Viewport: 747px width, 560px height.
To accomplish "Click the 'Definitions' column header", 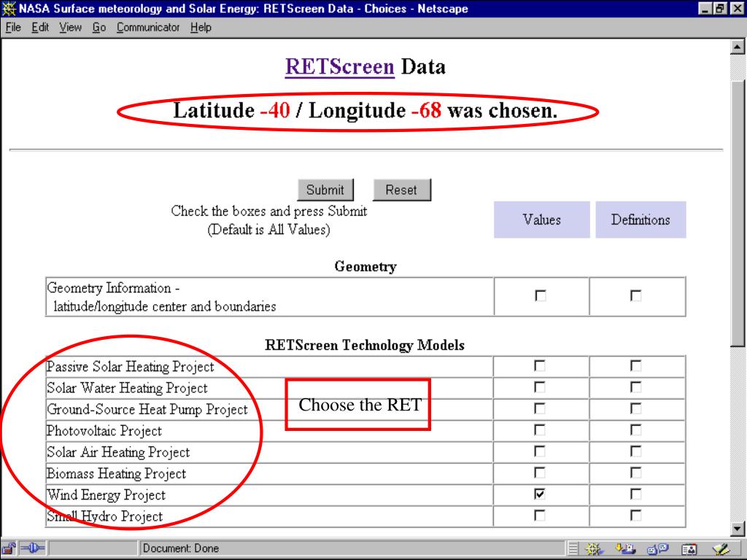I will click(640, 219).
